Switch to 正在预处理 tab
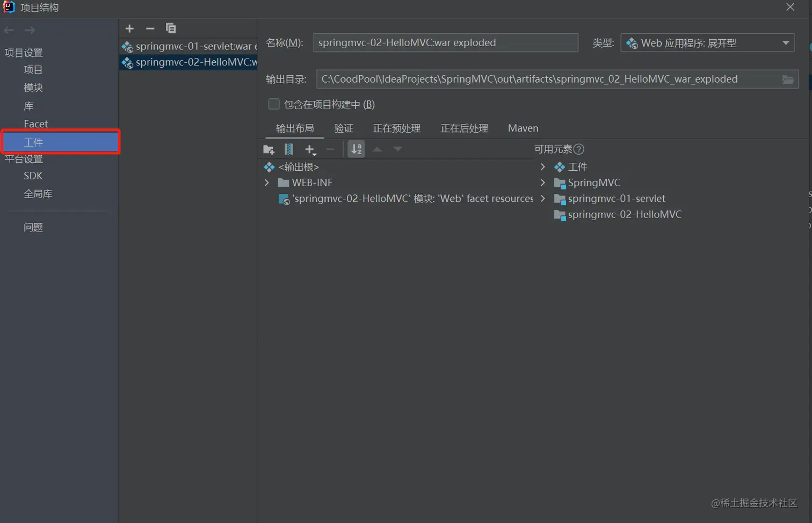The width and height of the screenshot is (812, 523). point(397,128)
